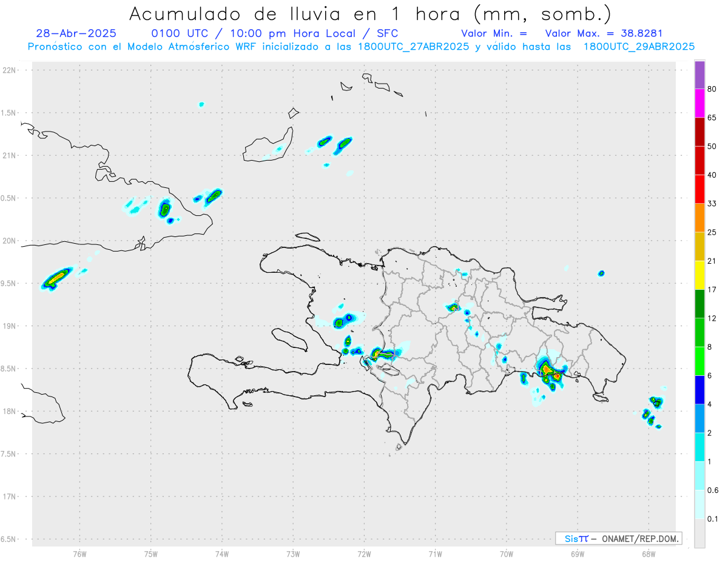Screen dimensions: 728x562
Task: Click the '68W' longitude label
Action: [649, 554]
